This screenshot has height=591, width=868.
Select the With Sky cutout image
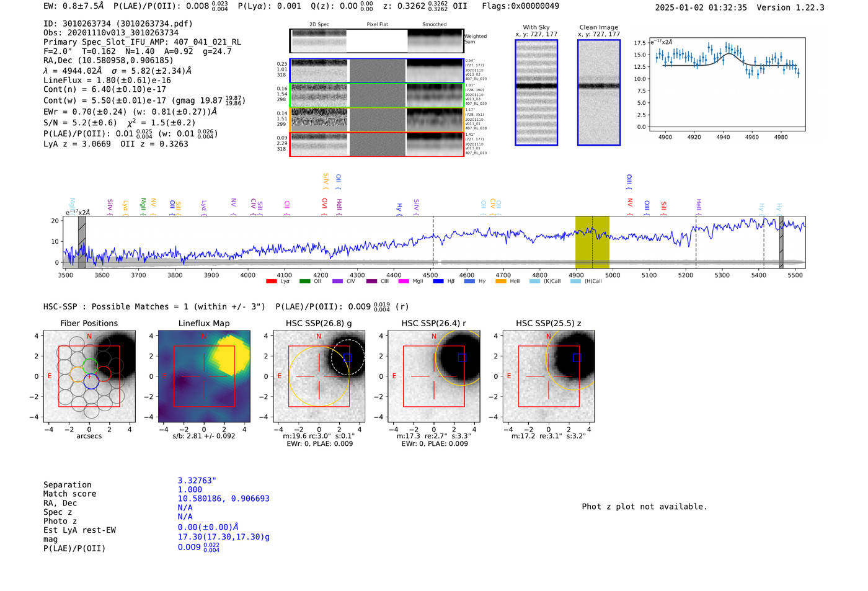click(x=536, y=92)
